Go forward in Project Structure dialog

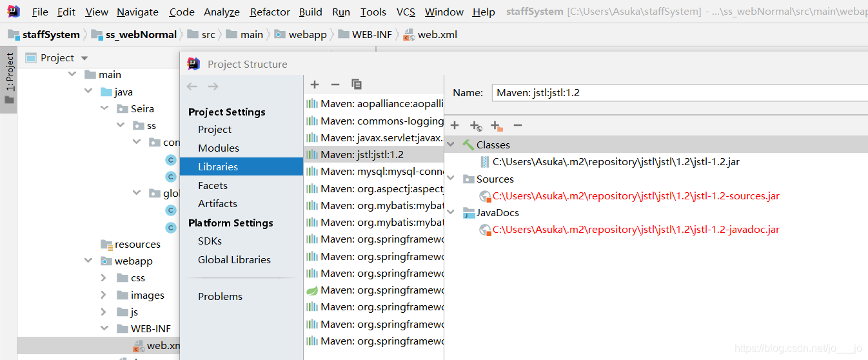point(213,86)
